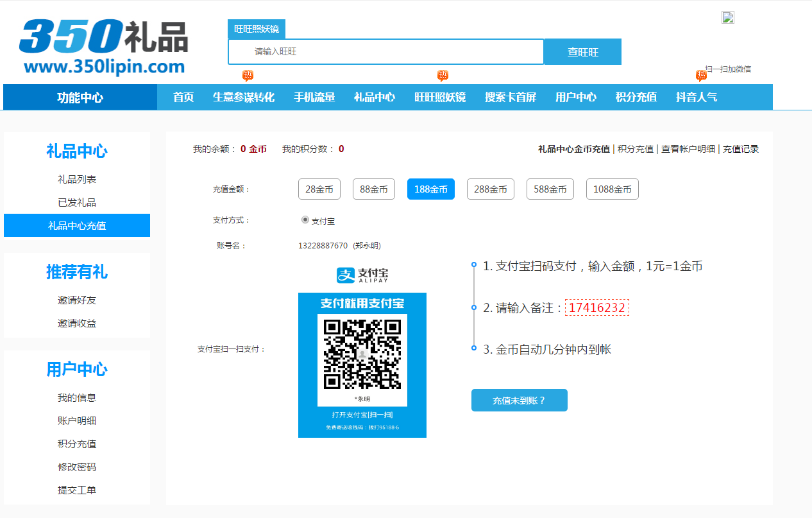Click the 热 badge above 生意参谋转化
The image size is (812, 518).
click(248, 76)
